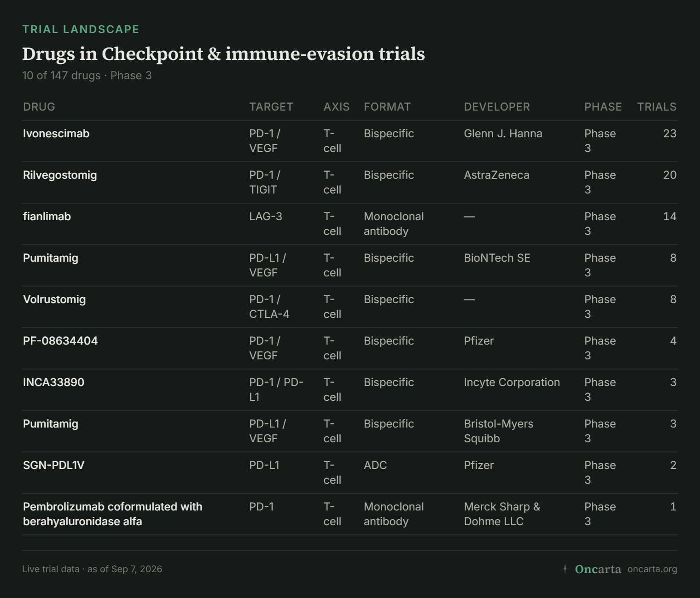Click the Merck Sharp & Dohme LLC cell
Viewport: 700px width, 598px height.
pyautogui.click(x=502, y=514)
